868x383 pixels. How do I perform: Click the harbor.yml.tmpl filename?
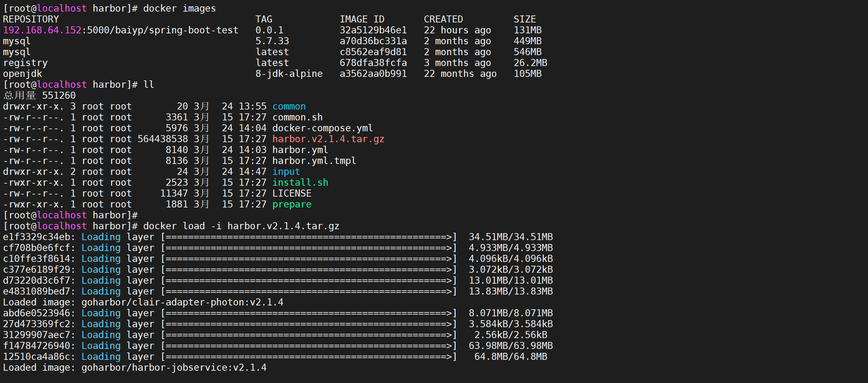[314, 161]
